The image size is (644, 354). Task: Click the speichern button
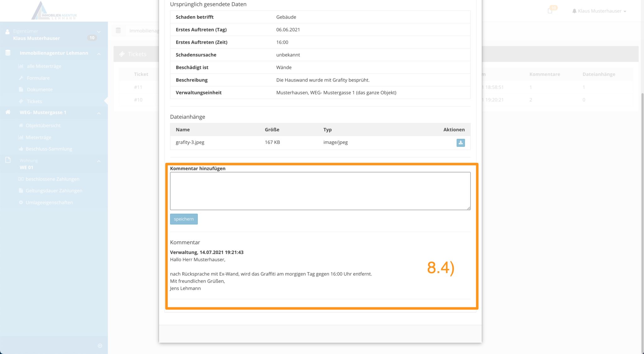pos(184,219)
